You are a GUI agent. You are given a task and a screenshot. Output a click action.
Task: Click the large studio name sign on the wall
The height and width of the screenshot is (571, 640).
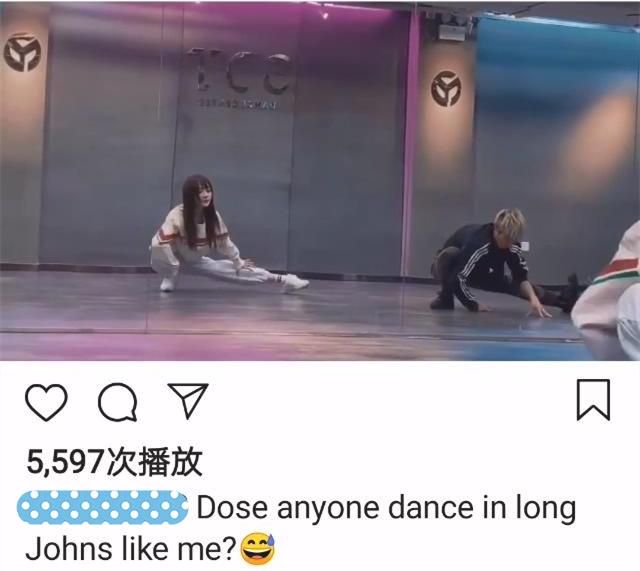pyautogui.click(x=242, y=78)
